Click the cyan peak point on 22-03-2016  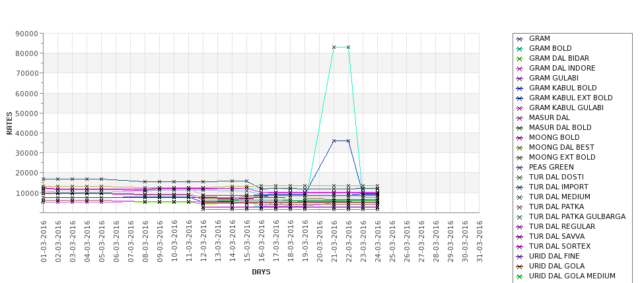348,47
